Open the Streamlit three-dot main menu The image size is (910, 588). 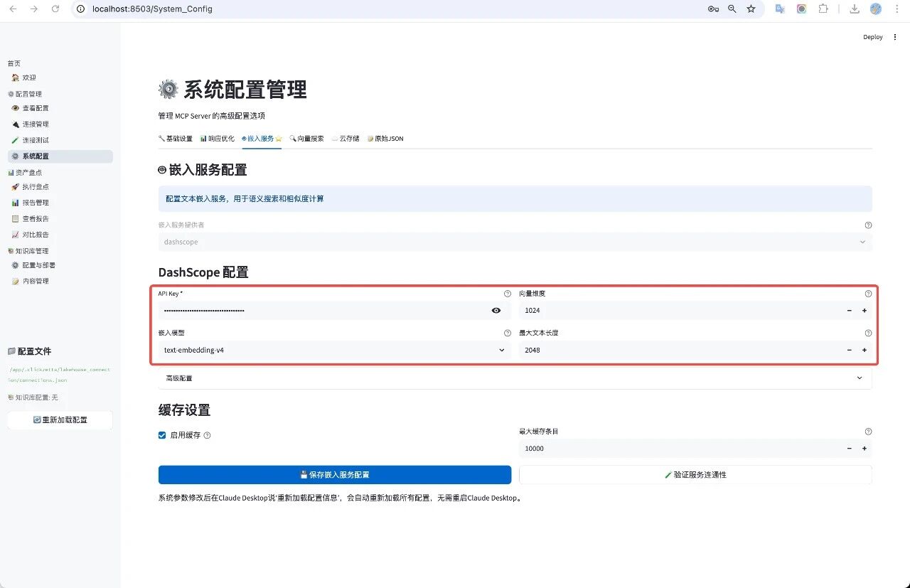[895, 37]
